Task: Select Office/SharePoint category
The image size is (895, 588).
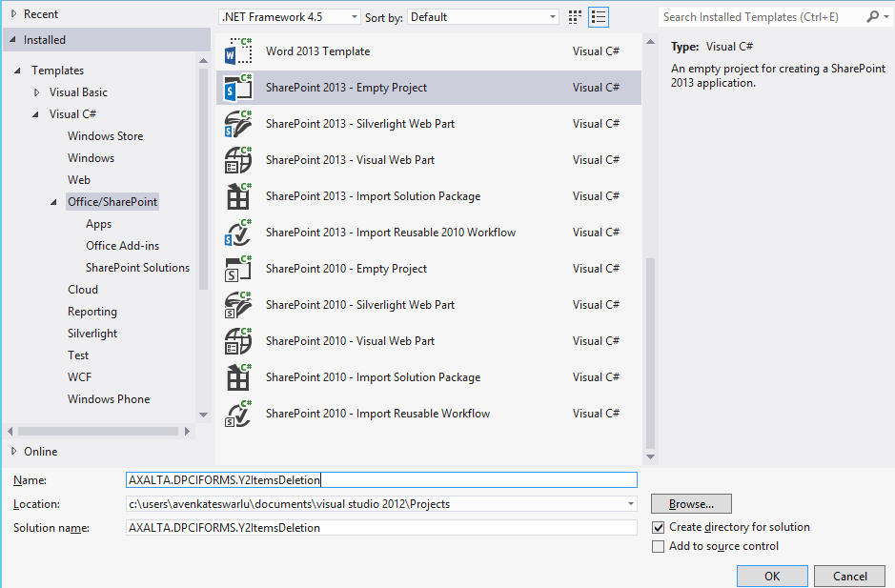Action: point(112,202)
